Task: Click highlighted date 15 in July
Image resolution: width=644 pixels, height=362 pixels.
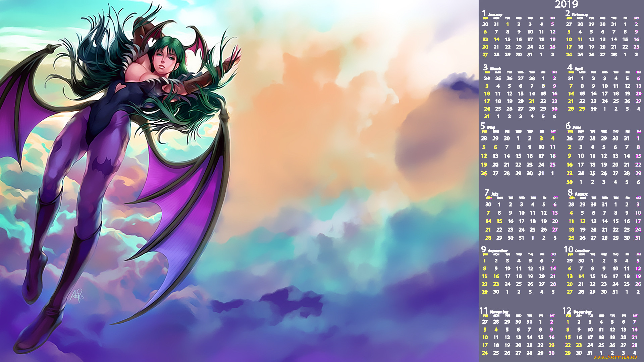Action: click(499, 221)
